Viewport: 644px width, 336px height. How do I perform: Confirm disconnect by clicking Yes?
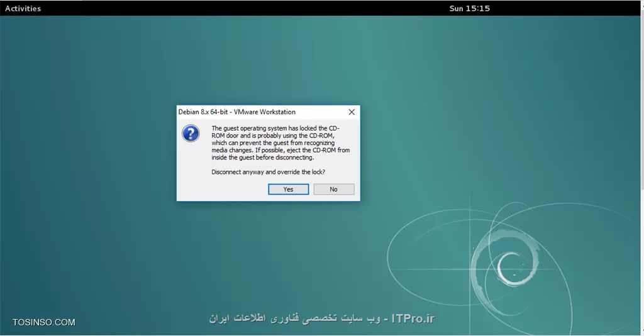(x=288, y=189)
